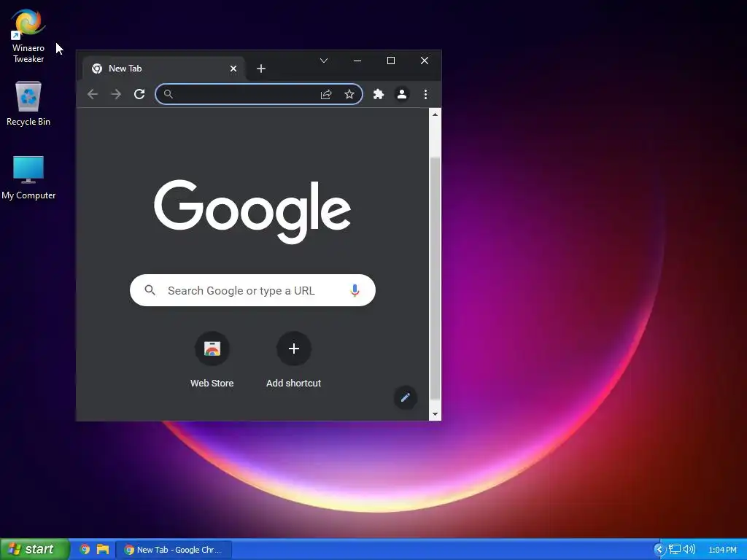Show hidden tray icons arrow
Viewport: 747px width, 560px height.
click(659, 550)
